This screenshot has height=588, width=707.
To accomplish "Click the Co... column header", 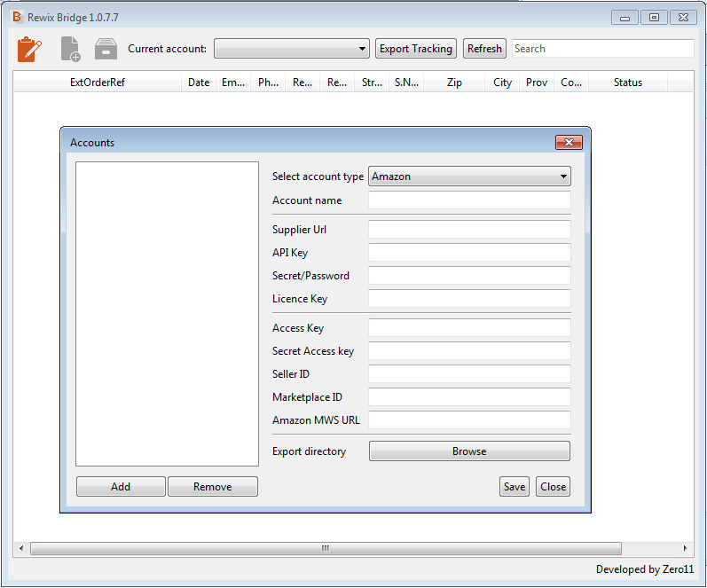I will pyautogui.click(x=571, y=82).
